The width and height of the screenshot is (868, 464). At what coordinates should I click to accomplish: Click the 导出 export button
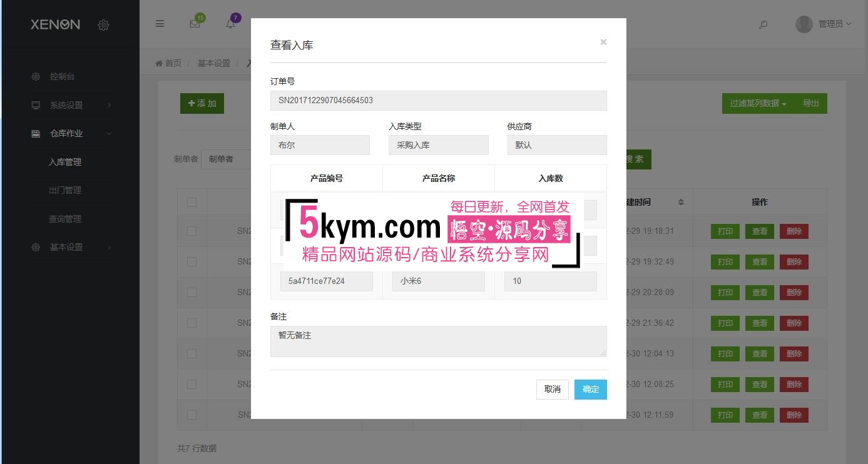[x=811, y=103]
